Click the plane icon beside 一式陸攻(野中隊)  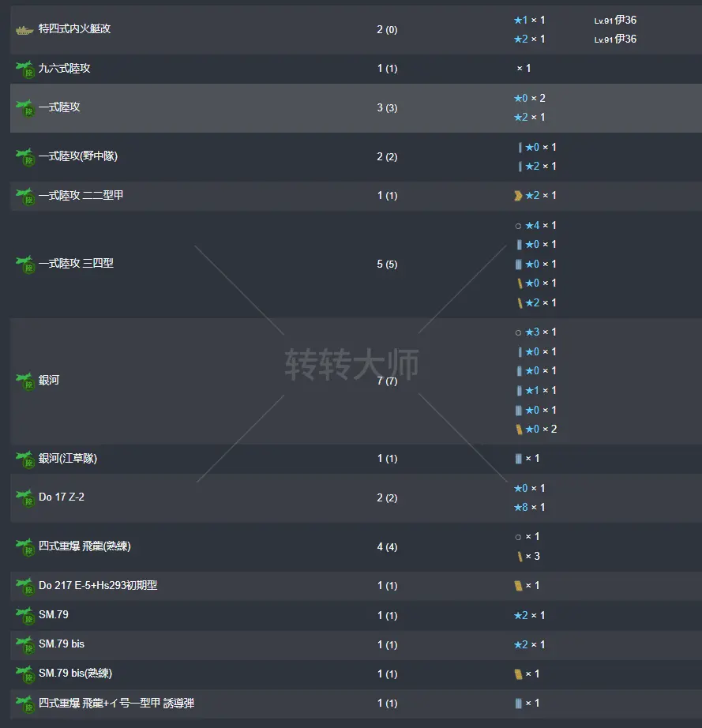[24, 157]
